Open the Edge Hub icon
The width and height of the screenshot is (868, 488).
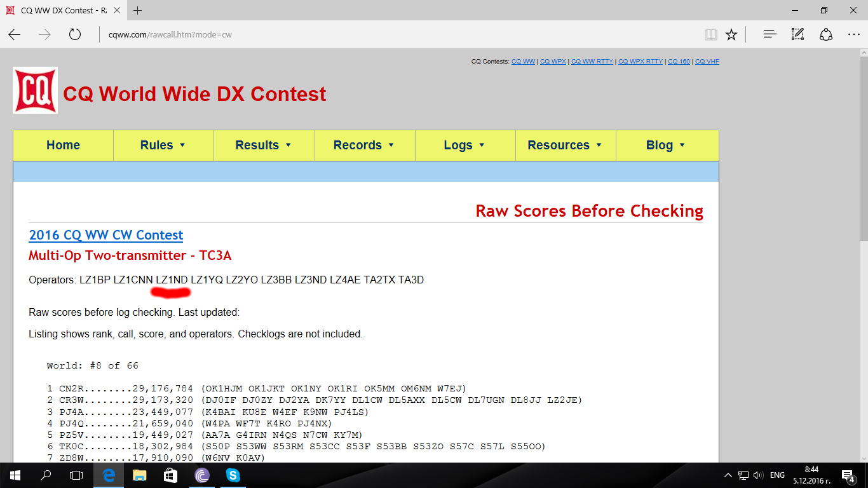(x=770, y=35)
